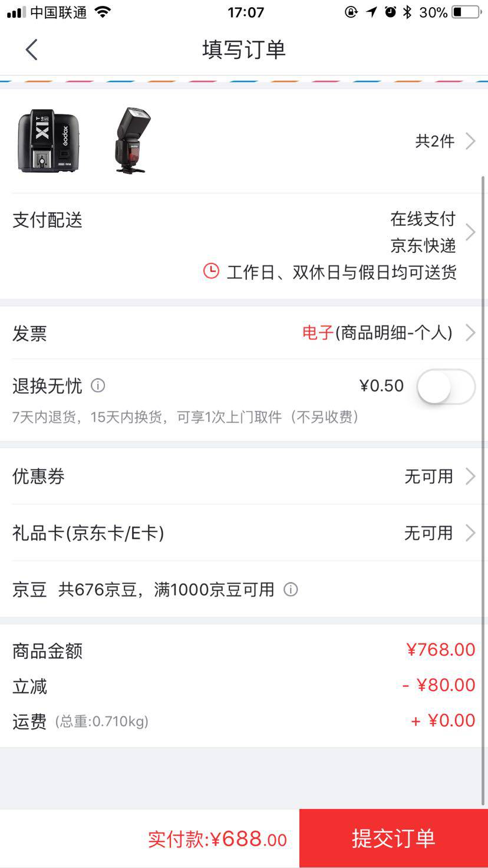
Task: Open 支付配送 options chevron
Action: 470,232
